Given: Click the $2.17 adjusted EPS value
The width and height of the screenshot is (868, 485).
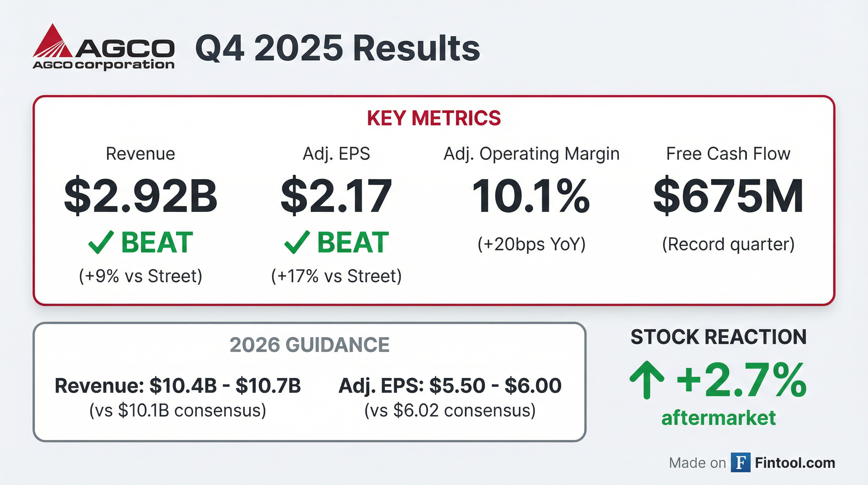Looking at the screenshot, I should pyautogui.click(x=336, y=196).
